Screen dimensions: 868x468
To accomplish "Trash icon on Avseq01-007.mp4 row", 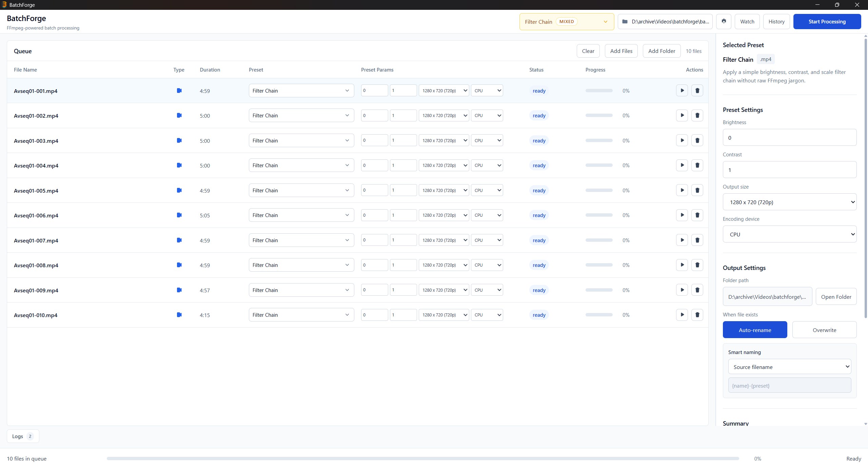I will tap(697, 240).
